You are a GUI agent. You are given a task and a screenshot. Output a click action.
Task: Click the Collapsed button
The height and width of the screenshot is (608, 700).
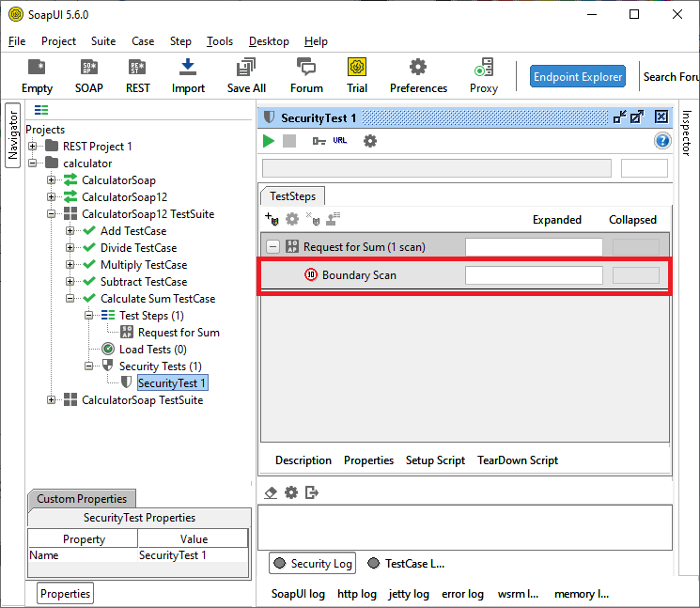click(632, 220)
